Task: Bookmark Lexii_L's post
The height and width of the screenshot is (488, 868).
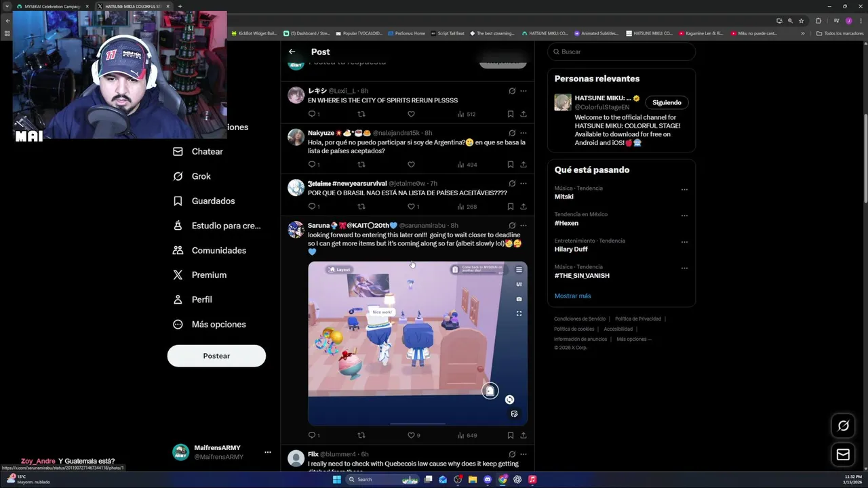Action: (x=510, y=114)
